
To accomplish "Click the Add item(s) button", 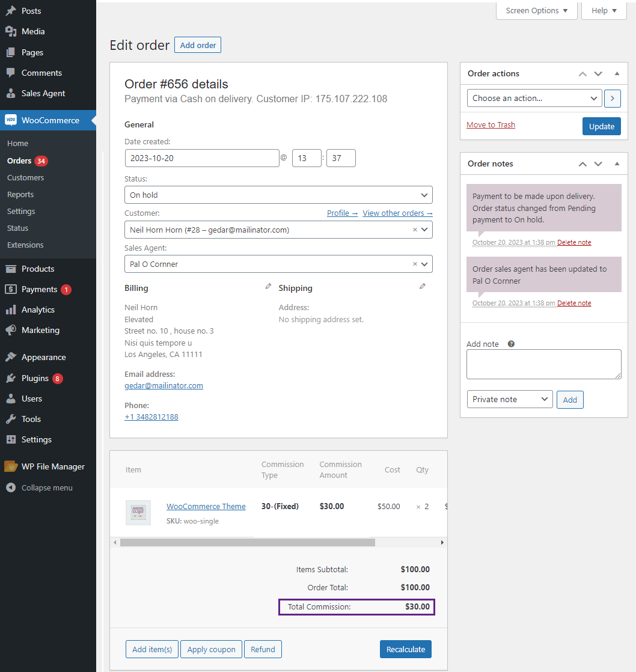I will [x=152, y=649].
